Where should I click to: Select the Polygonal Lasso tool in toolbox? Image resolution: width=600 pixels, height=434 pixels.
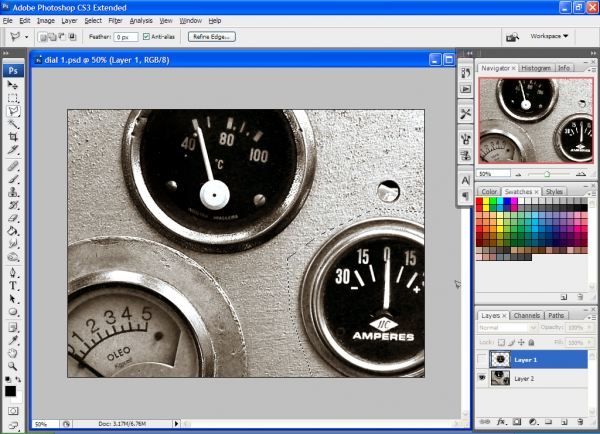pyautogui.click(x=13, y=111)
